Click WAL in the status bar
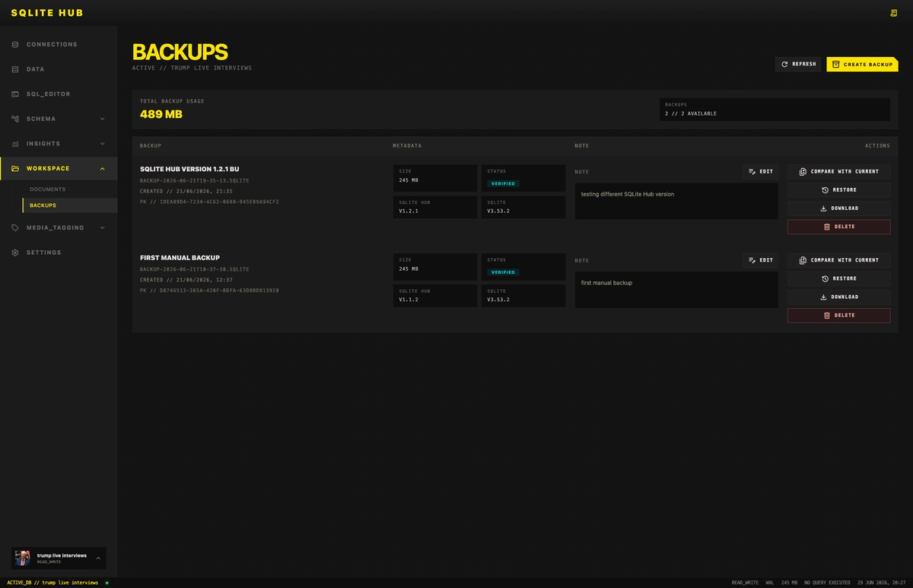The image size is (913, 588). pyautogui.click(x=770, y=583)
